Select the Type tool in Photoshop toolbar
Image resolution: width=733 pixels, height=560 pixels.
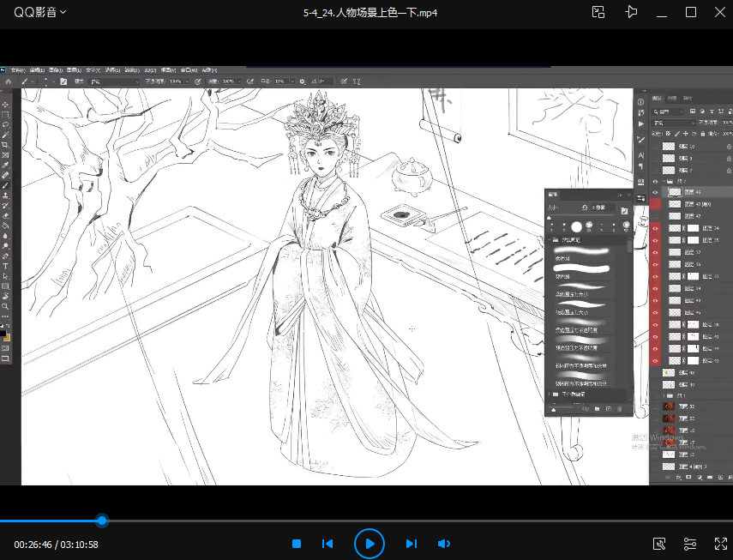(5, 267)
